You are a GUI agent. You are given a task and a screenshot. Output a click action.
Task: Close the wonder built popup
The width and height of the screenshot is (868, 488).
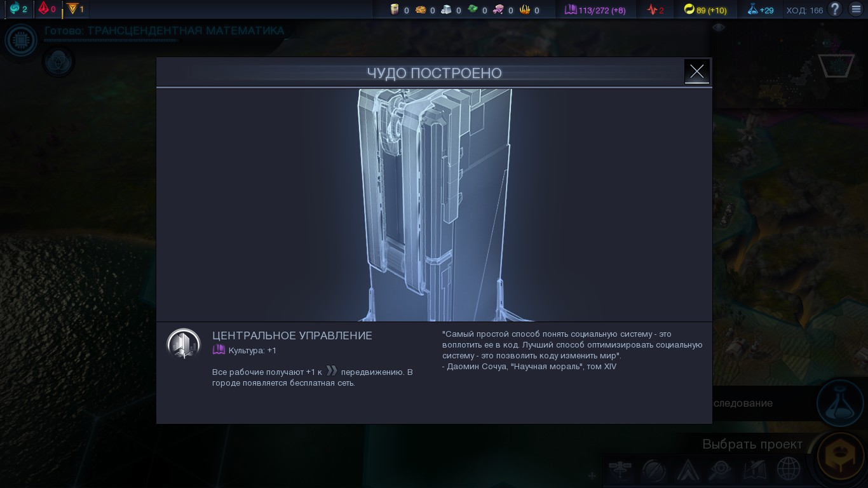tap(696, 71)
